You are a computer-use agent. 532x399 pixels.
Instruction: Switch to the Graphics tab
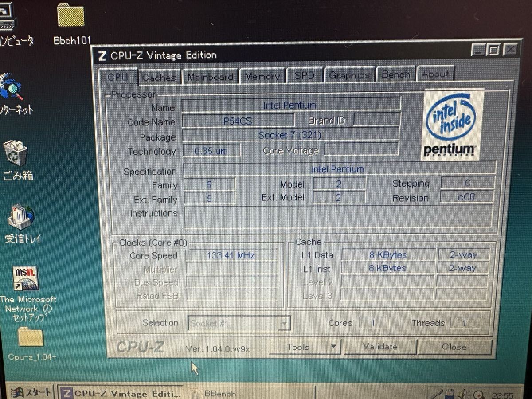click(349, 74)
